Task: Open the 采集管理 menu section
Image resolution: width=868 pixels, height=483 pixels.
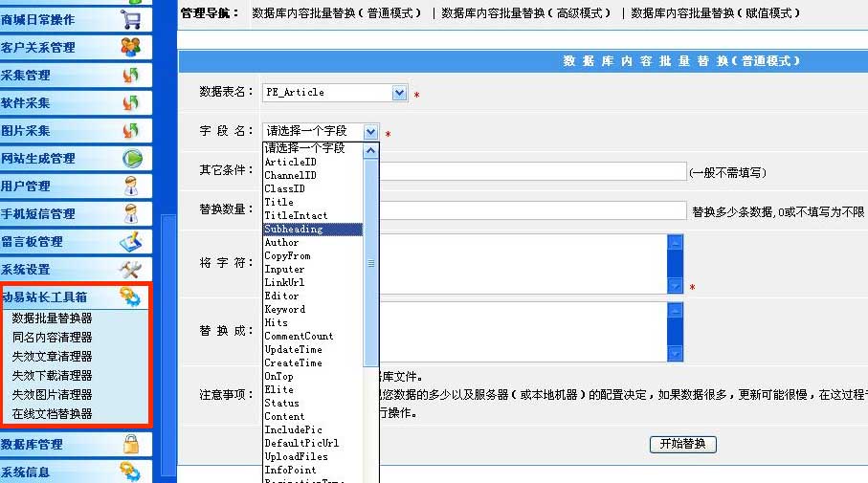Action: tap(76, 75)
